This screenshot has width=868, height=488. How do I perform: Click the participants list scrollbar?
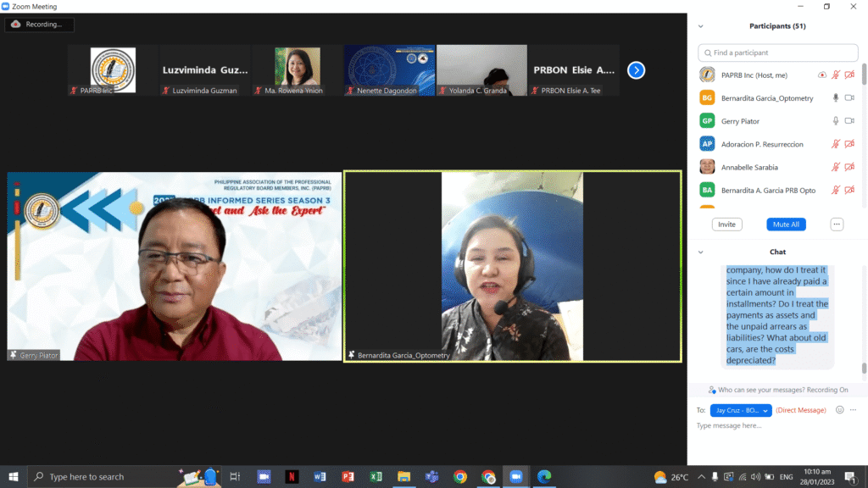pyautogui.click(x=864, y=75)
